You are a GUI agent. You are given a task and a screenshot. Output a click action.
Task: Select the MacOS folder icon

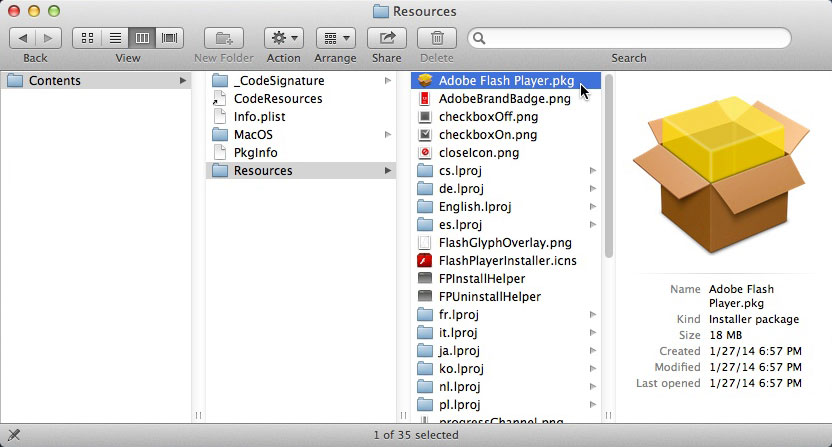pos(220,135)
